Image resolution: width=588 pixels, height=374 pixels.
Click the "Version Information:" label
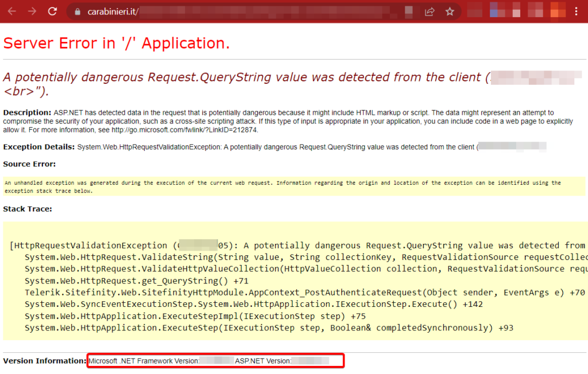pos(44,361)
